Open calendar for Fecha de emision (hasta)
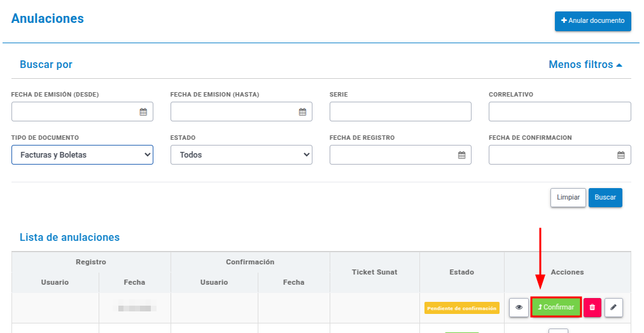 tap(302, 112)
